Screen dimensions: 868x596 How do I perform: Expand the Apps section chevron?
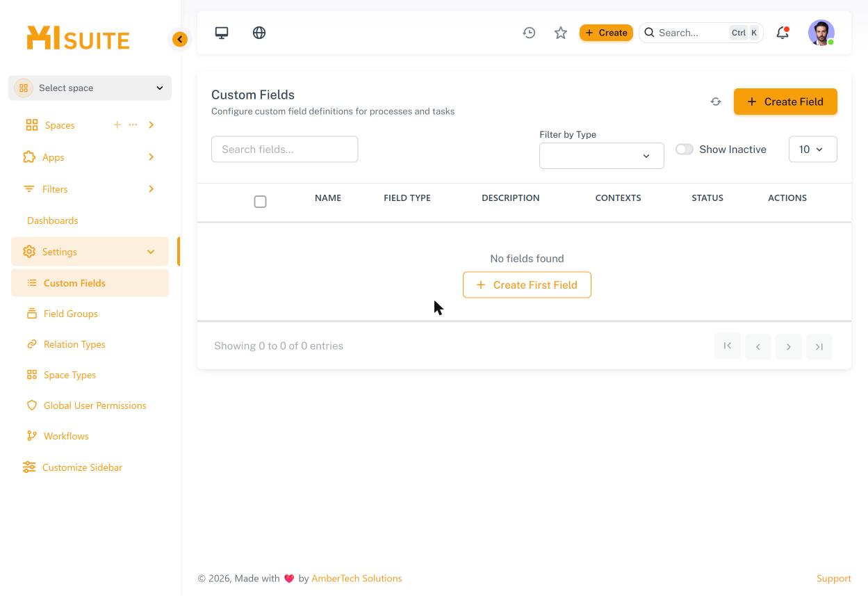click(x=151, y=157)
